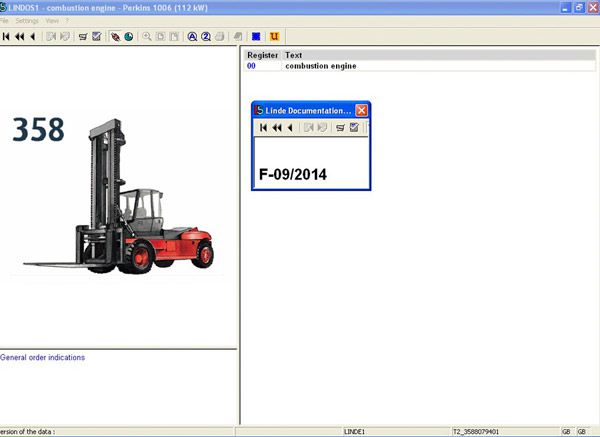600x437 pixels.
Task: Click the 358 forklift picture
Action: click(x=119, y=196)
